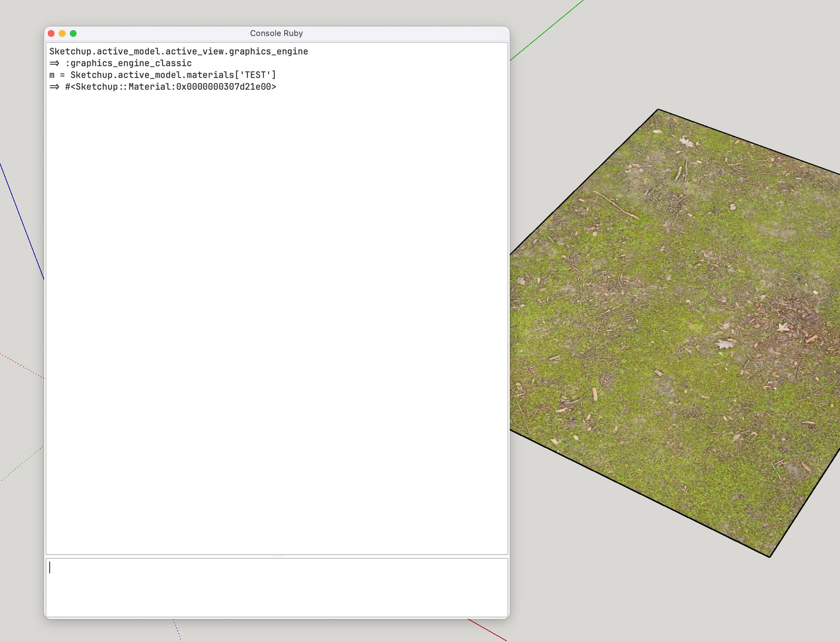Click the dotted red axis line
Screen dimensions: 840x641
(22, 366)
